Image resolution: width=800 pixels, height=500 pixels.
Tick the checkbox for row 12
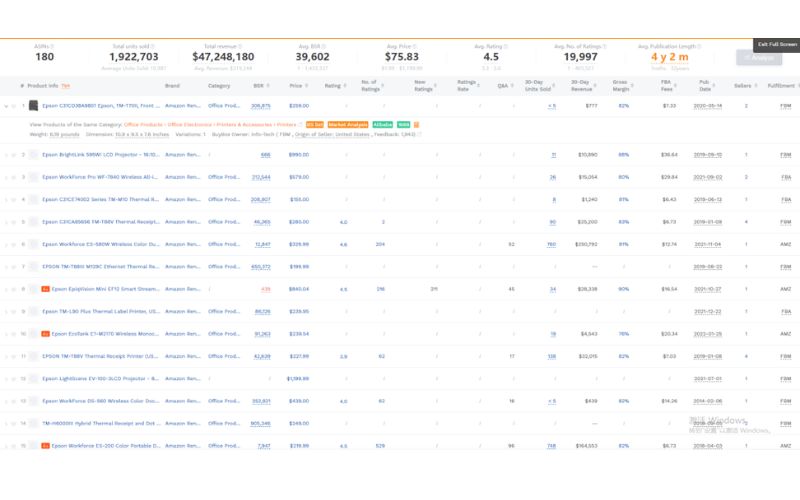(x=14, y=379)
